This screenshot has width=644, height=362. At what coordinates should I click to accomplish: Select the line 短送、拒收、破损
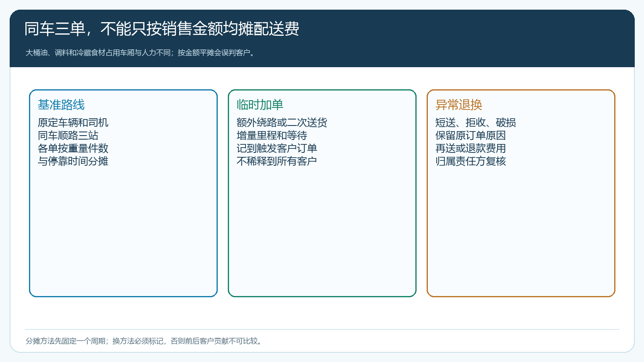pos(476,122)
